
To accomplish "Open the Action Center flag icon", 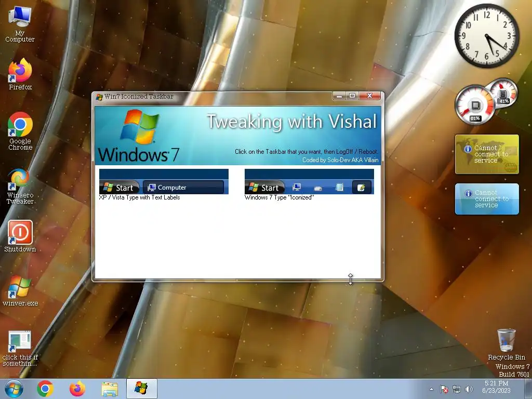I will pyautogui.click(x=444, y=389).
